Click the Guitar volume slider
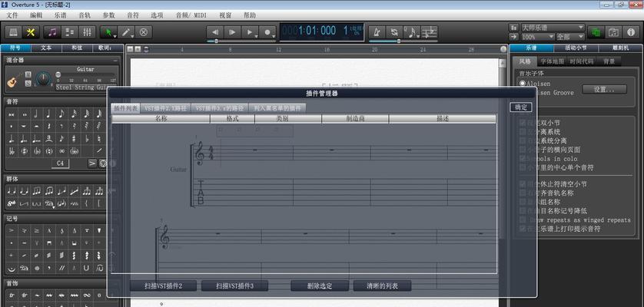The image size is (644, 307). pos(86,74)
